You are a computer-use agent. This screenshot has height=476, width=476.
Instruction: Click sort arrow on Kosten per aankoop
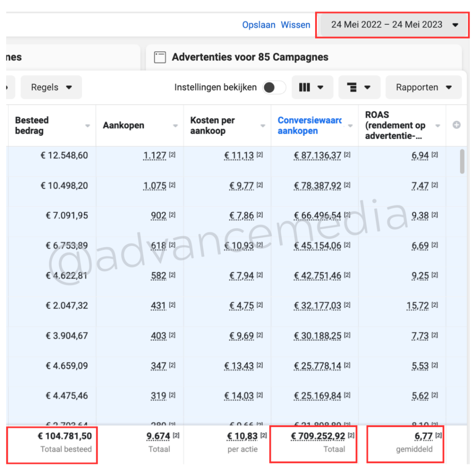click(263, 126)
